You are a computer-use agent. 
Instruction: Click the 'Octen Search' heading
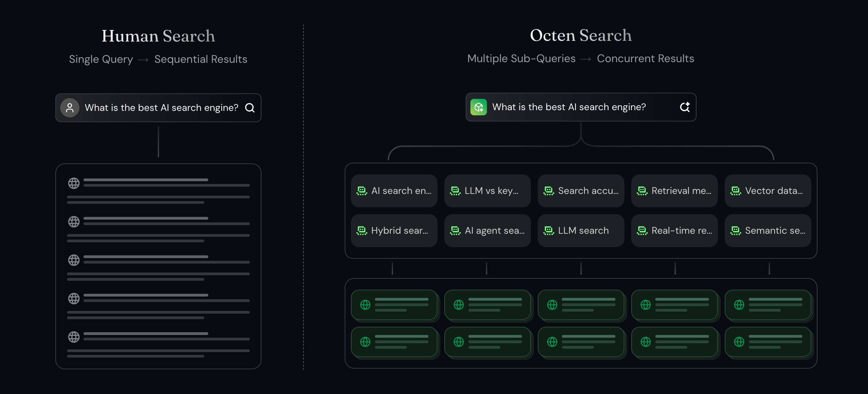click(581, 35)
